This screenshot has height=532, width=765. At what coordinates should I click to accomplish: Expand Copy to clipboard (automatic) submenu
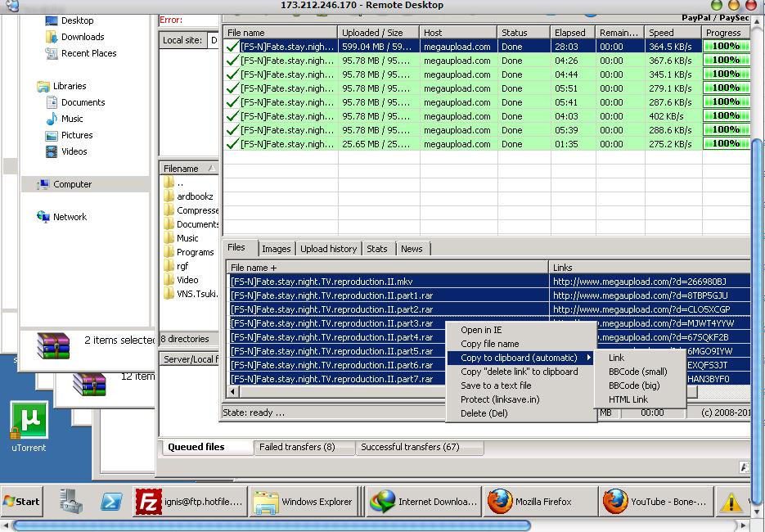521,358
